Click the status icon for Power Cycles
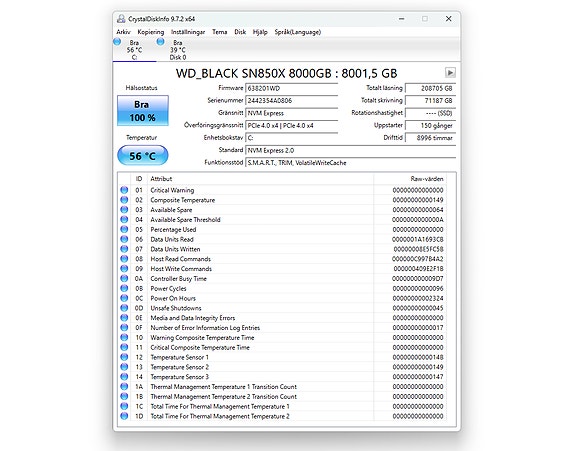 [124, 288]
